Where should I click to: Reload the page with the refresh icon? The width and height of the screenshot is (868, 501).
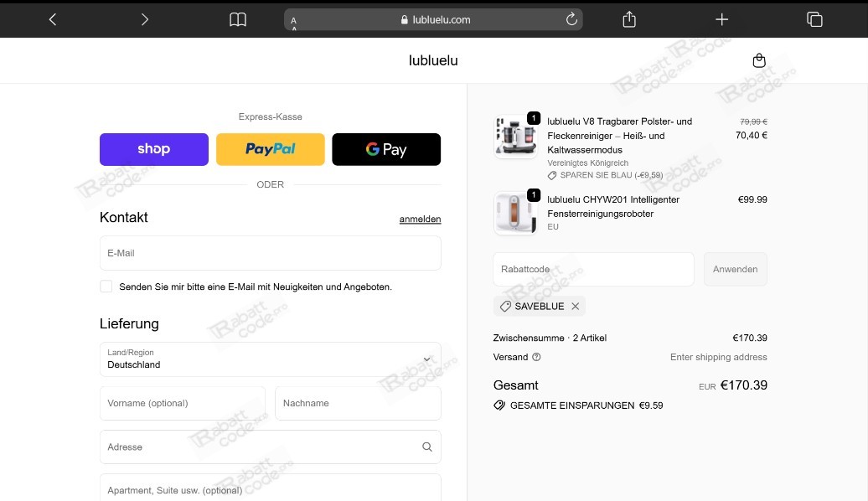pyautogui.click(x=572, y=19)
